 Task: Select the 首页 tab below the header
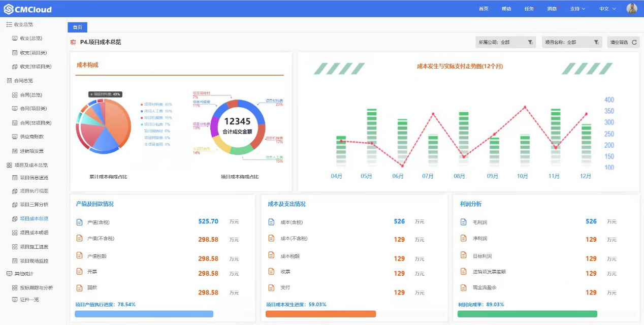[77, 27]
